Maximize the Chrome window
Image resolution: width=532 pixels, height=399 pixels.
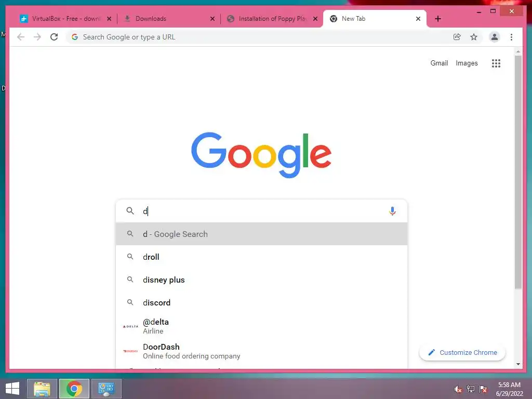(x=493, y=11)
